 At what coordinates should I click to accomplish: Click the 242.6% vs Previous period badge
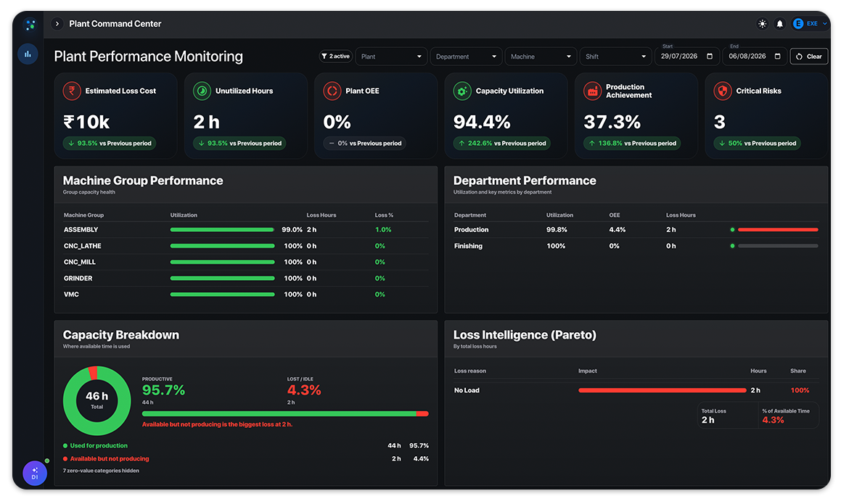point(501,143)
